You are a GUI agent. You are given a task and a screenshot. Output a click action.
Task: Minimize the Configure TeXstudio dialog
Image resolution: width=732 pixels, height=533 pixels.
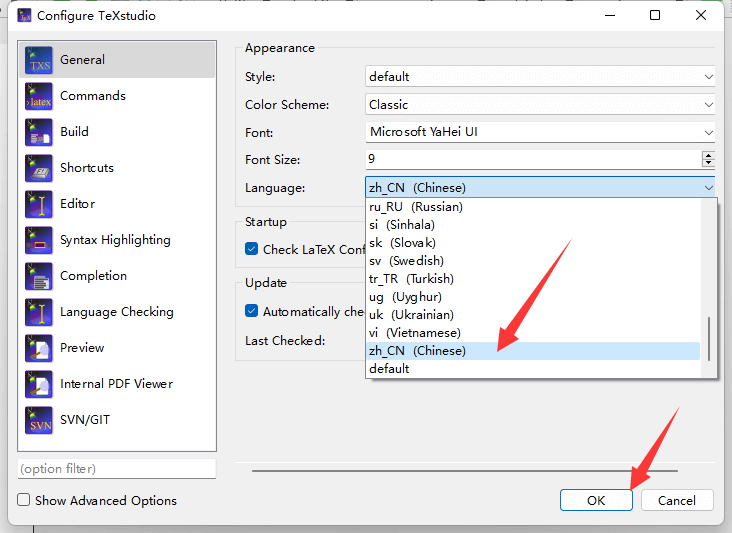(610, 15)
